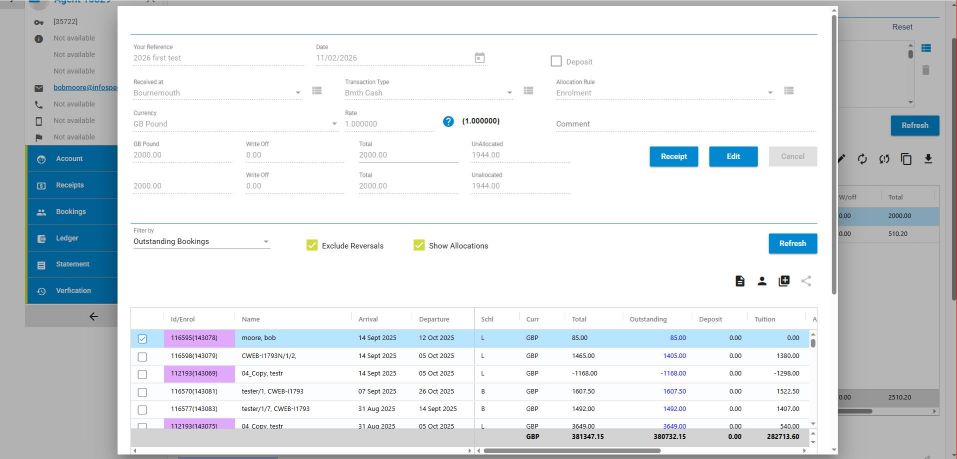Screen dimensions: 957x459
Task: Click the single refresh arrows icon in background toolbar
Action: tap(862, 159)
